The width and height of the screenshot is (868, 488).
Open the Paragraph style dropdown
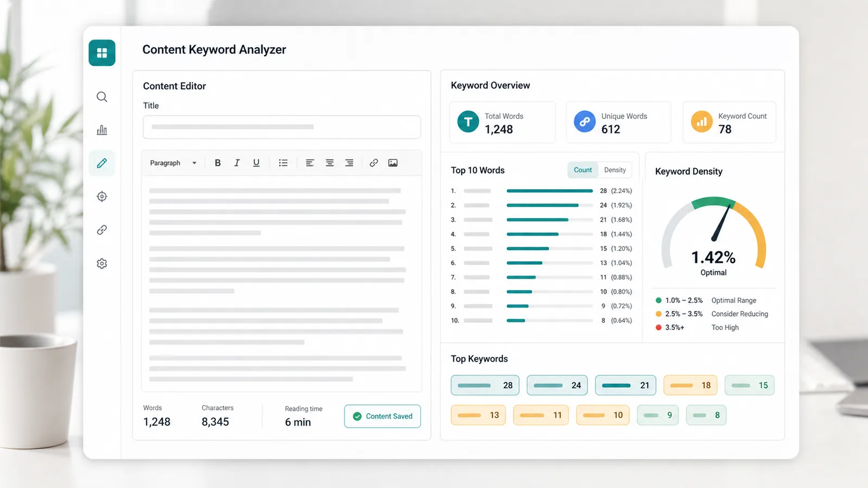(x=173, y=163)
